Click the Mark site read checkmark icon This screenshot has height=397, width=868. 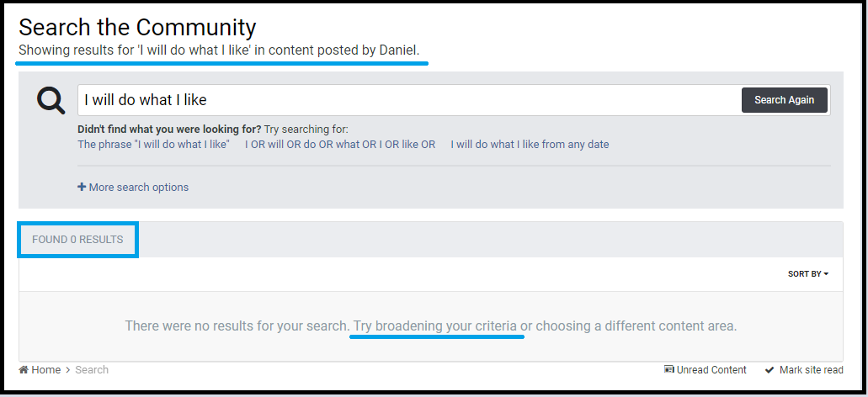(x=769, y=370)
